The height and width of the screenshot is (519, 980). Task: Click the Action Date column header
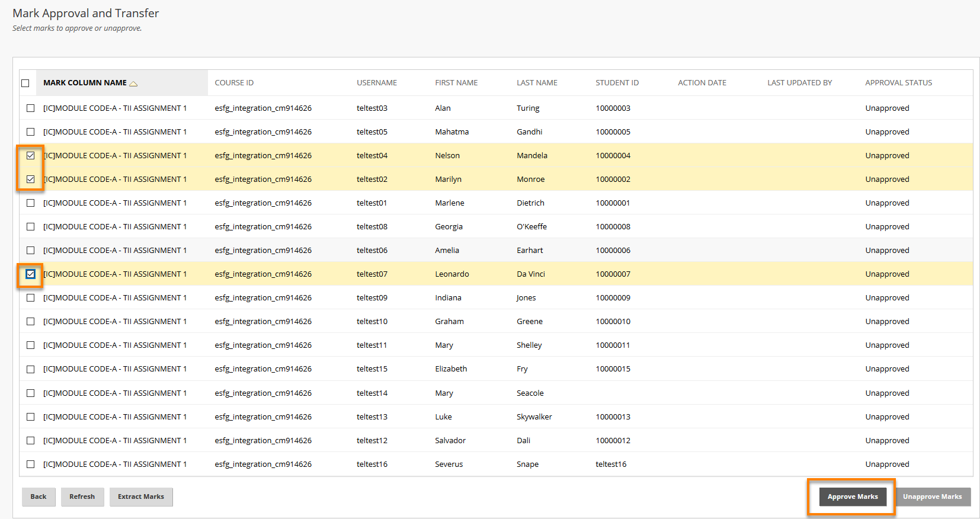[702, 83]
